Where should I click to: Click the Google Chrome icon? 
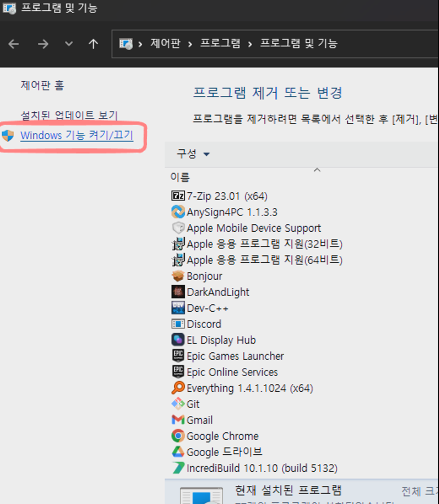[x=178, y=436]
